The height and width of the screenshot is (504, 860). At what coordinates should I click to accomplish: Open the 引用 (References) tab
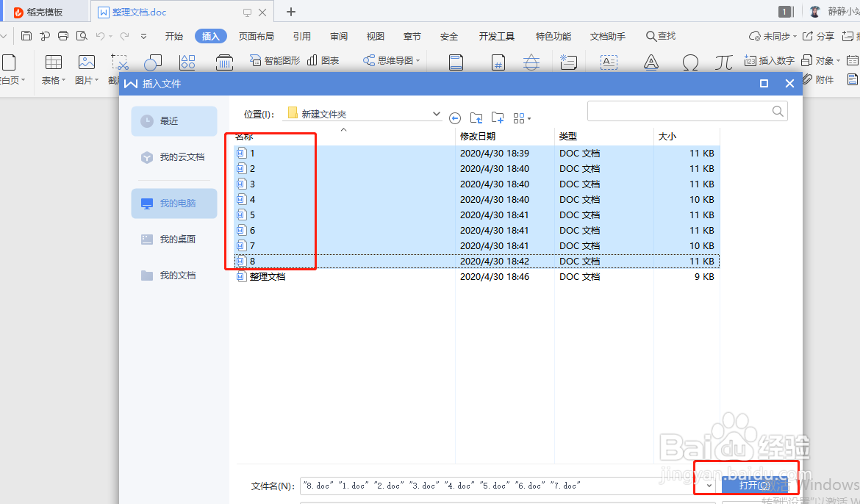[301, 36]
